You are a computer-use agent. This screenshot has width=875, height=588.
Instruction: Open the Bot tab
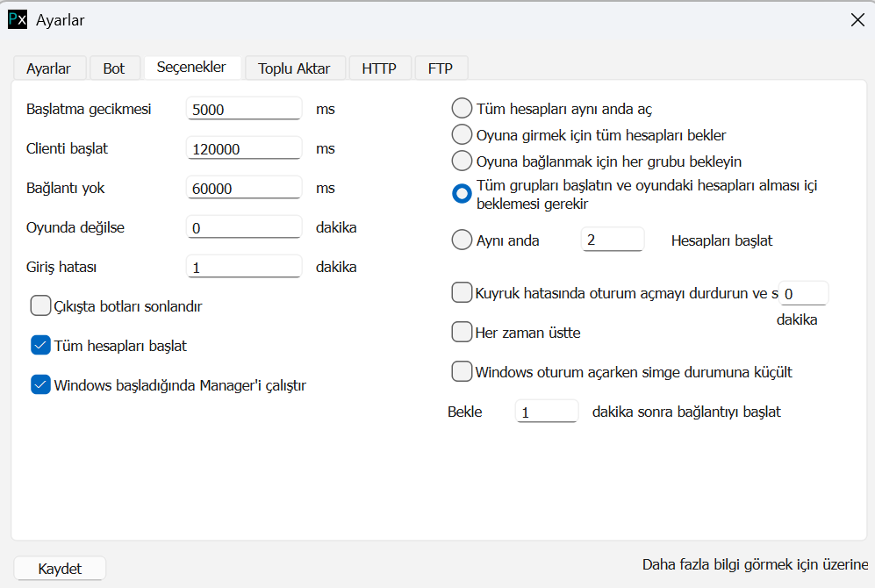click(x=114, y=68)
